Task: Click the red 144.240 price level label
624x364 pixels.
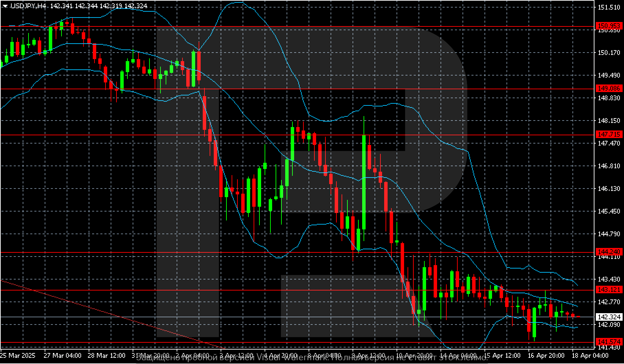Action: pos(609,252)
